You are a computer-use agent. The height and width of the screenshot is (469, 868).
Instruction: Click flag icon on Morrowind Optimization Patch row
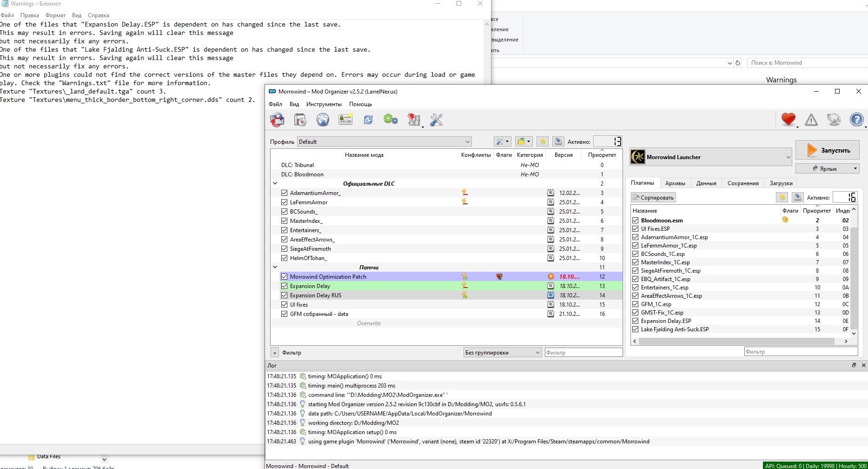coord(499,276)
